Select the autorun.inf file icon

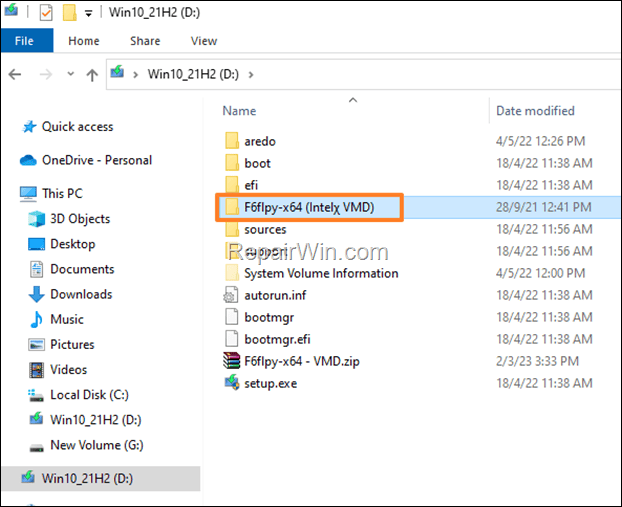[x=231, y=295]
